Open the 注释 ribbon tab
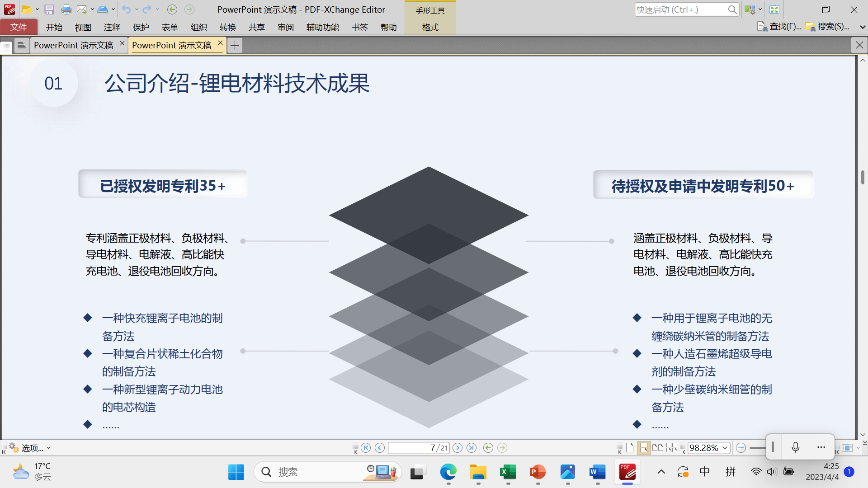Viewport: 868px width, 488px height. tap(112, 28)
